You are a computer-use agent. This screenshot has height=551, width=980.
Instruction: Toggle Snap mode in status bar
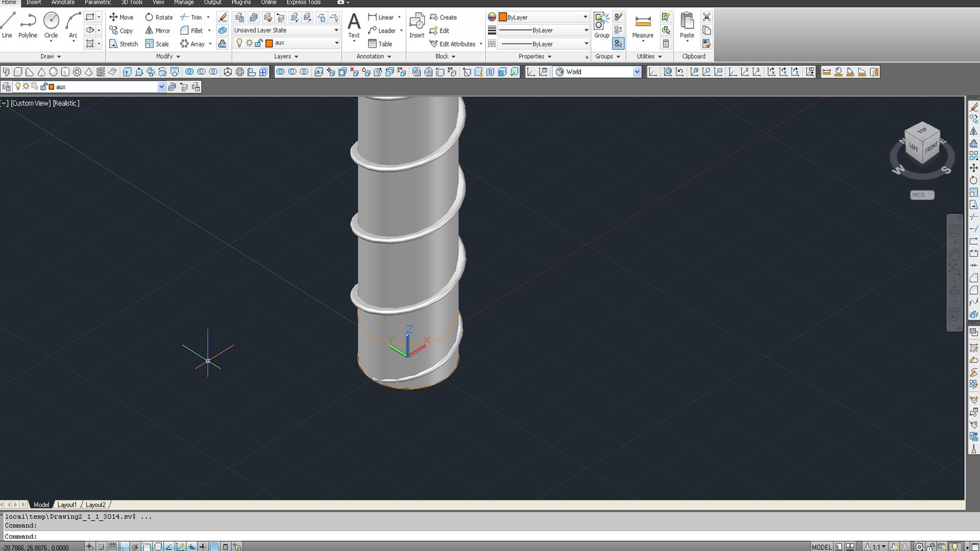pos(101,547)
